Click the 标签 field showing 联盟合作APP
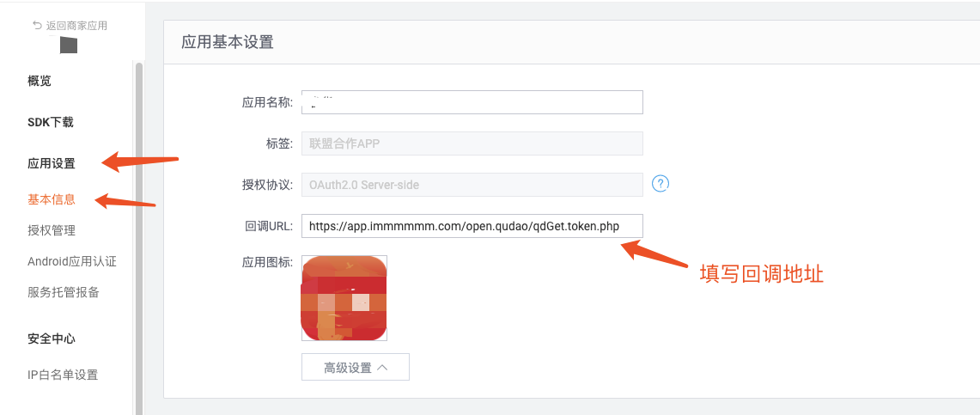 point(472,143)
